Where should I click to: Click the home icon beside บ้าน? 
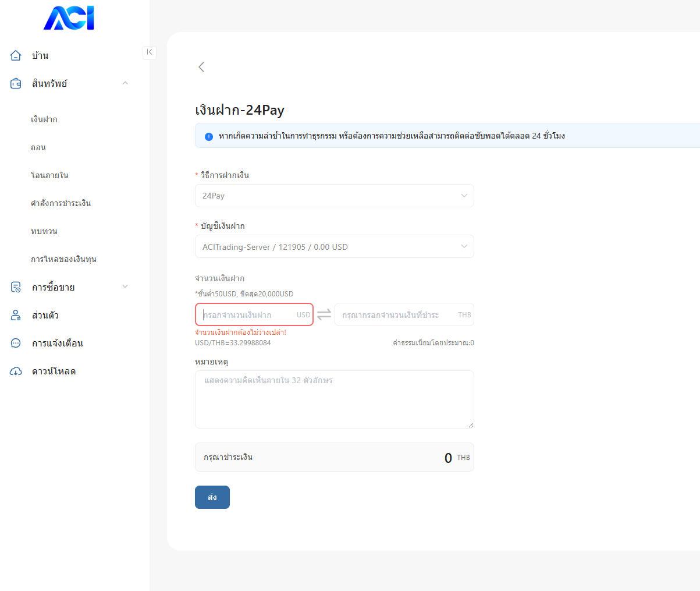pos(16,55)
